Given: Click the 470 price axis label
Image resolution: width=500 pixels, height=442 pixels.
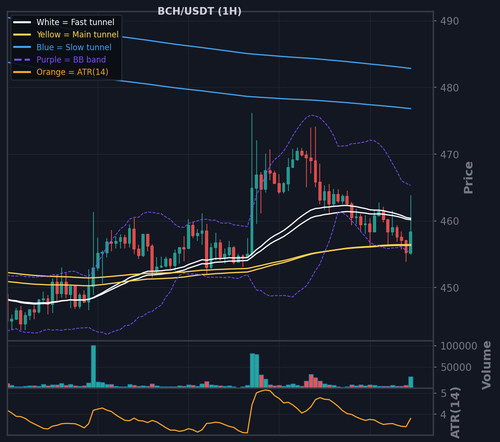Looking at the screenshot, I should click(x=449, y=155).
